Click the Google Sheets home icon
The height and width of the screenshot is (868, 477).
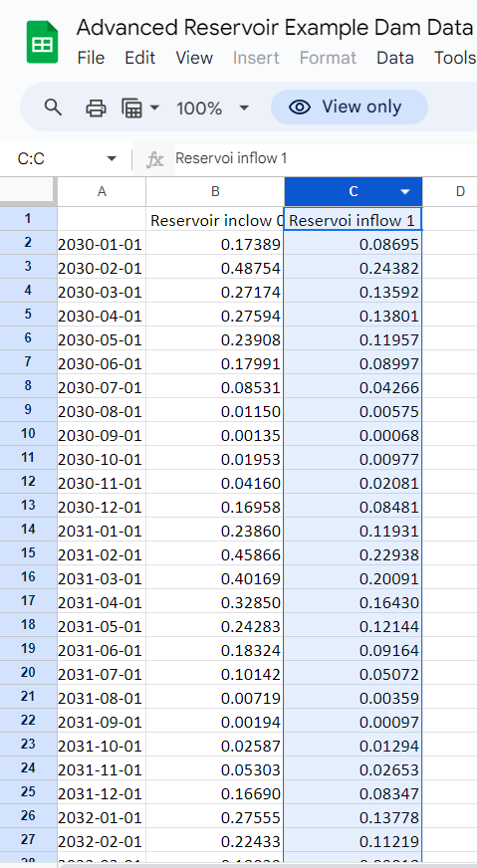42,42
